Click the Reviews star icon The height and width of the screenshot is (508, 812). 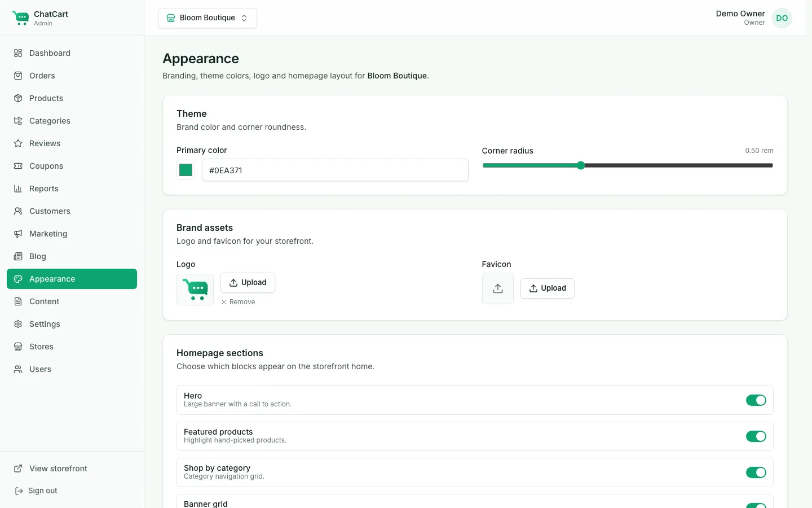18,143
